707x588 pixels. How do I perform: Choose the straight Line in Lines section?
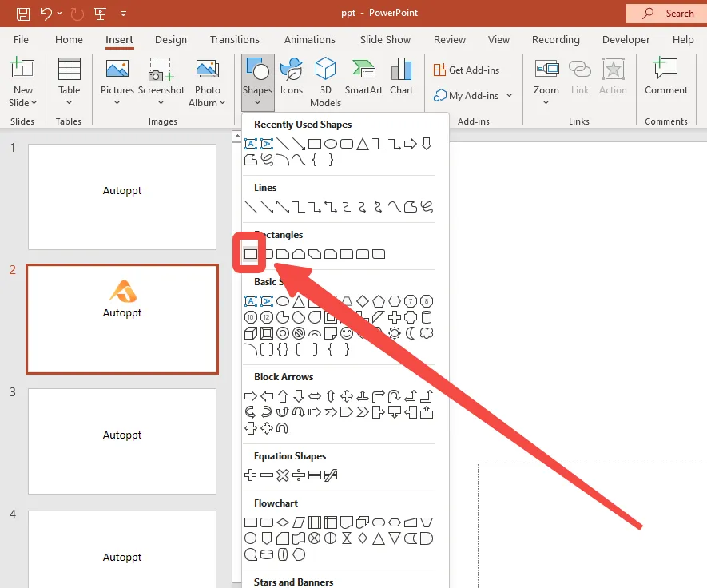(251, 207)
